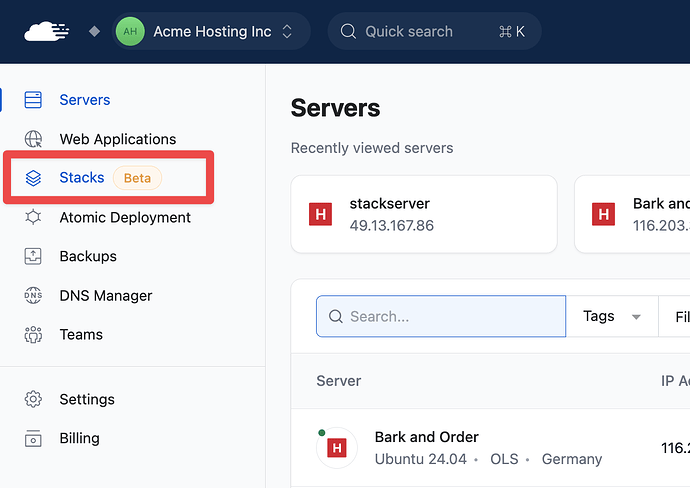The height and width of the screenshot is (488, 690).
Task: Click the DNS Manager globe icon
Action: (33, 295)
